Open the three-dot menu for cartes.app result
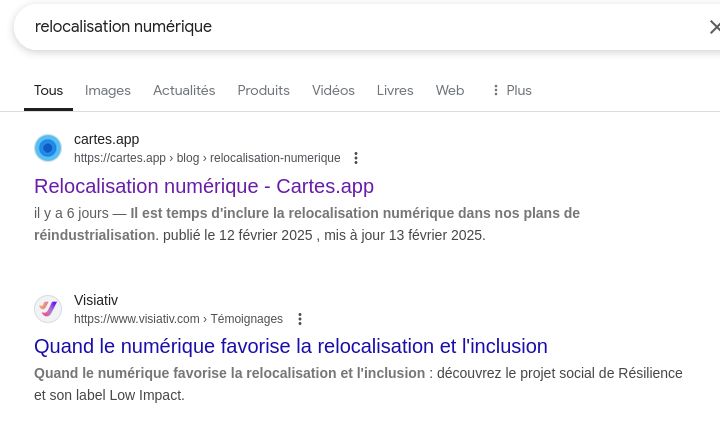 tap(356, 158)
